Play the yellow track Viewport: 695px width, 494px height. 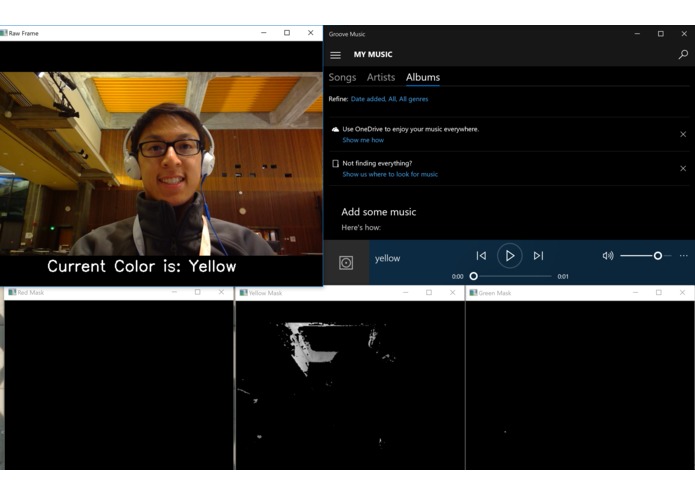click(510, 256)
